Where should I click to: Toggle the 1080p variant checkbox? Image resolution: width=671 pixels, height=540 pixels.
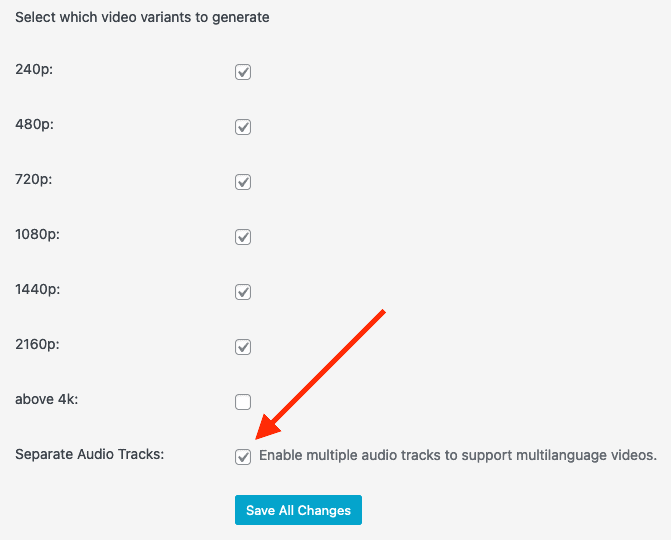(x=243, y=237)
